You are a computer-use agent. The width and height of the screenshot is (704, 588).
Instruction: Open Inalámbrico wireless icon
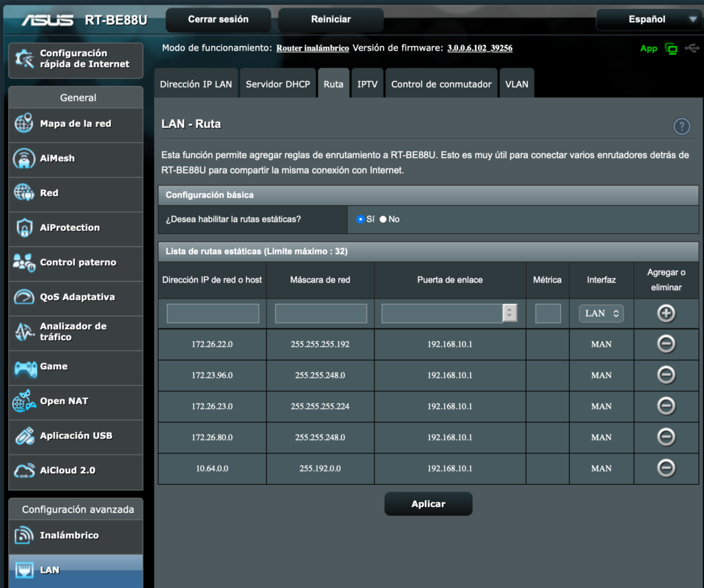click(x=24, y=536)
